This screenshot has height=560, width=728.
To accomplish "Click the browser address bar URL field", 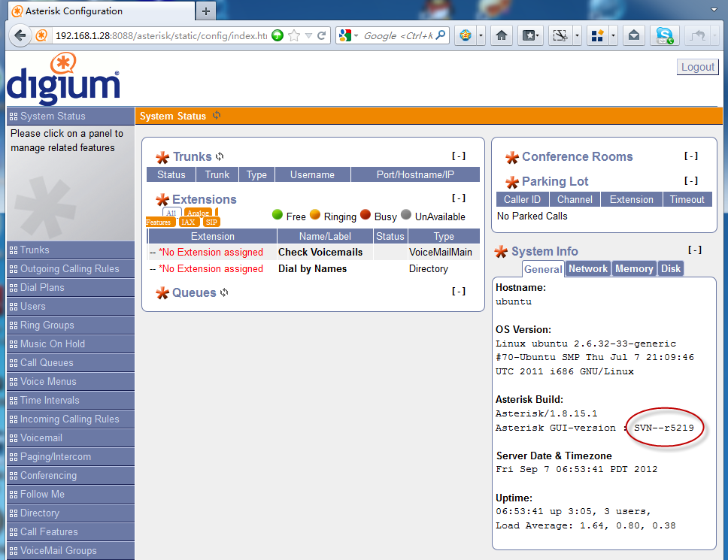I will [161, 36].
